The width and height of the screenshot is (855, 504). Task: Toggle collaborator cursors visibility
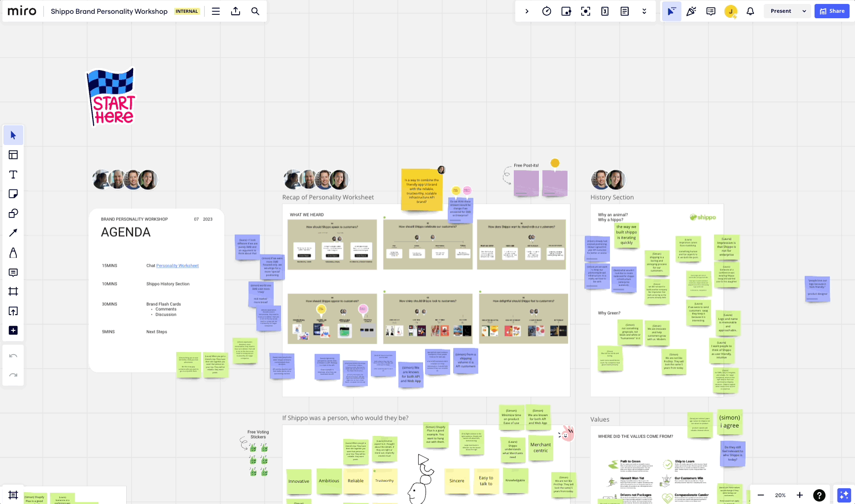pos(672,11)
